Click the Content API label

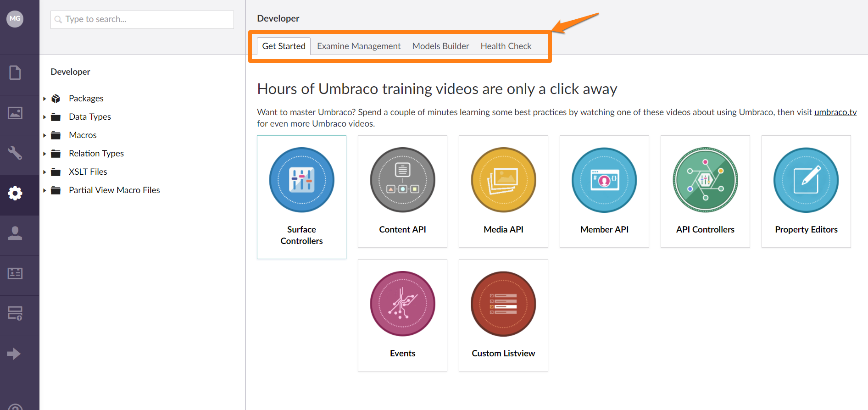click(402, 229)
